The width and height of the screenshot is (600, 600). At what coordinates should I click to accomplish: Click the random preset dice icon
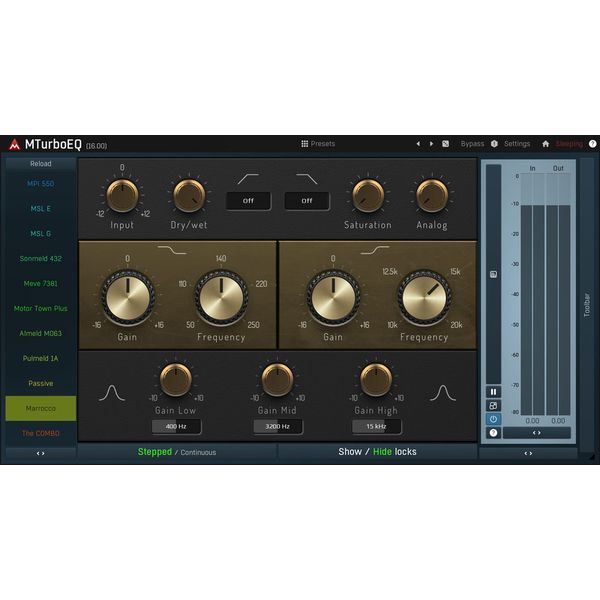click(445, 144)
